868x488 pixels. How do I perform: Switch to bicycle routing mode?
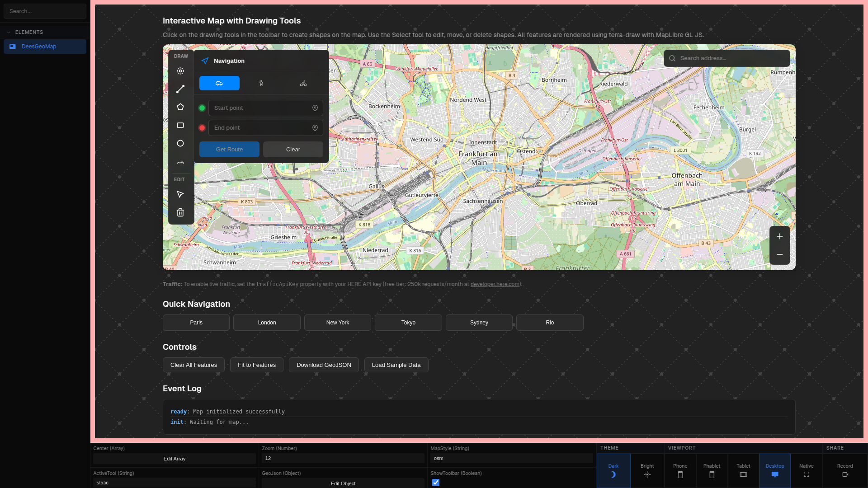[x=303, y=83]
